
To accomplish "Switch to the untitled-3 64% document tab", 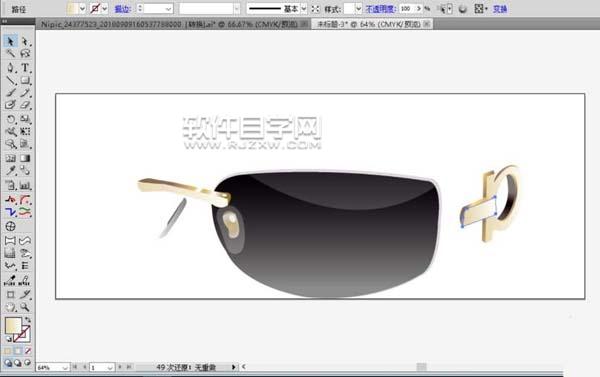I will [369, 24].
